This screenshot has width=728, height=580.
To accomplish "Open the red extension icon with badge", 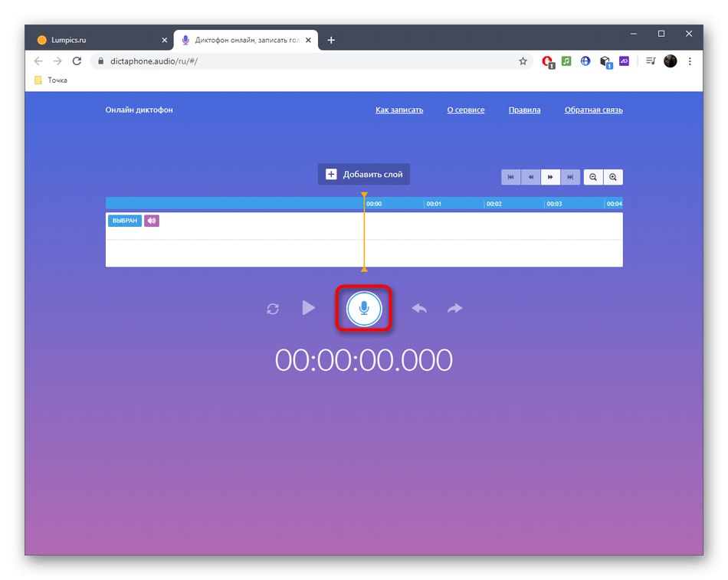I will (549, 62).
